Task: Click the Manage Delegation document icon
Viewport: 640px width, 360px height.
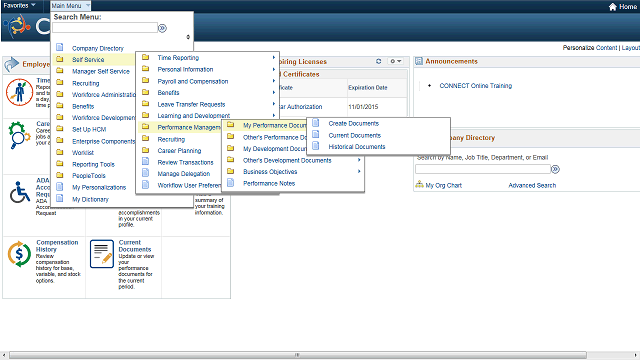Action: pos(145,173)
